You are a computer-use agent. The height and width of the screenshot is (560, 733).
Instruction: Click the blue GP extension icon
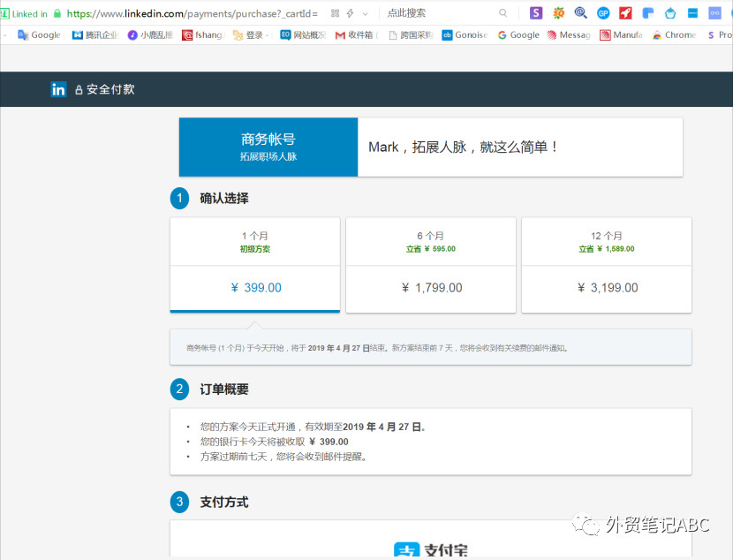point(603,13)
